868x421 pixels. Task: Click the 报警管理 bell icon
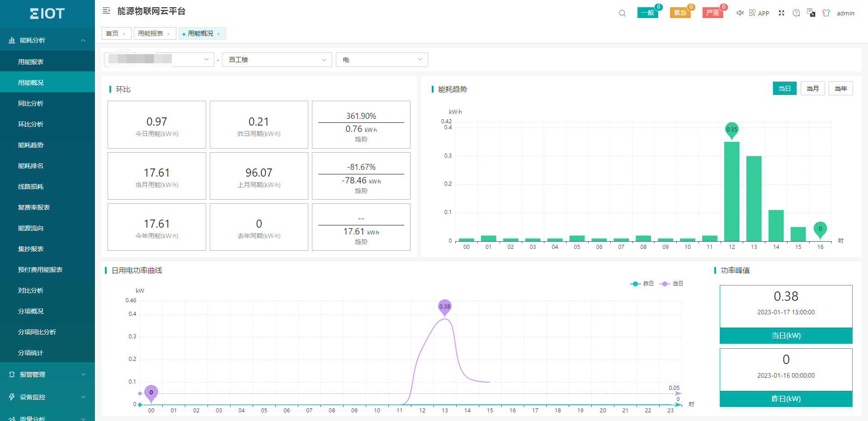(x=12, y=374)
